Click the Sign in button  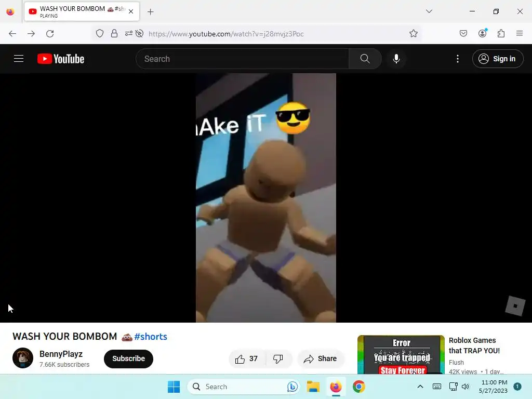498,59
